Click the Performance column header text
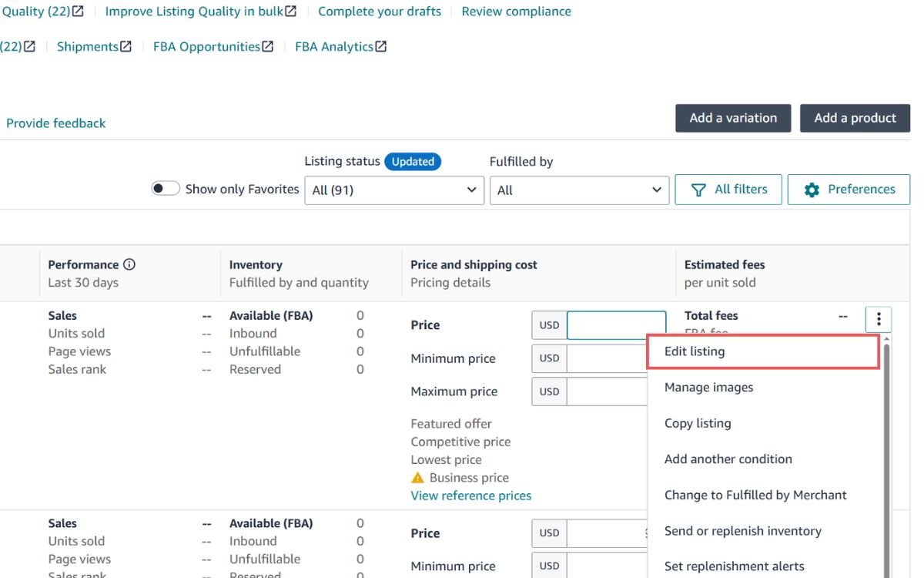Viewport: 924px width, 578px height. pos(83,264)
